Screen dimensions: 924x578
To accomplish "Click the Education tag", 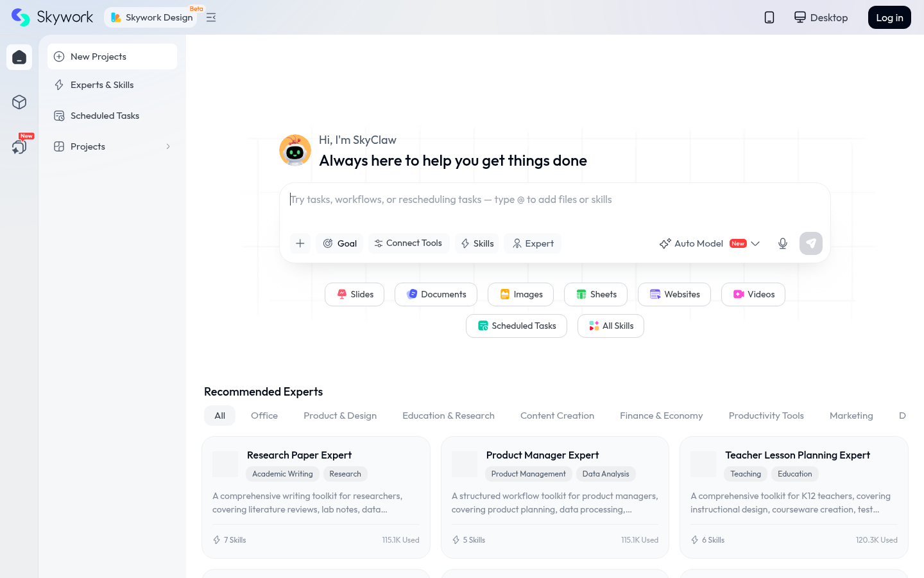I will [795, 474].
